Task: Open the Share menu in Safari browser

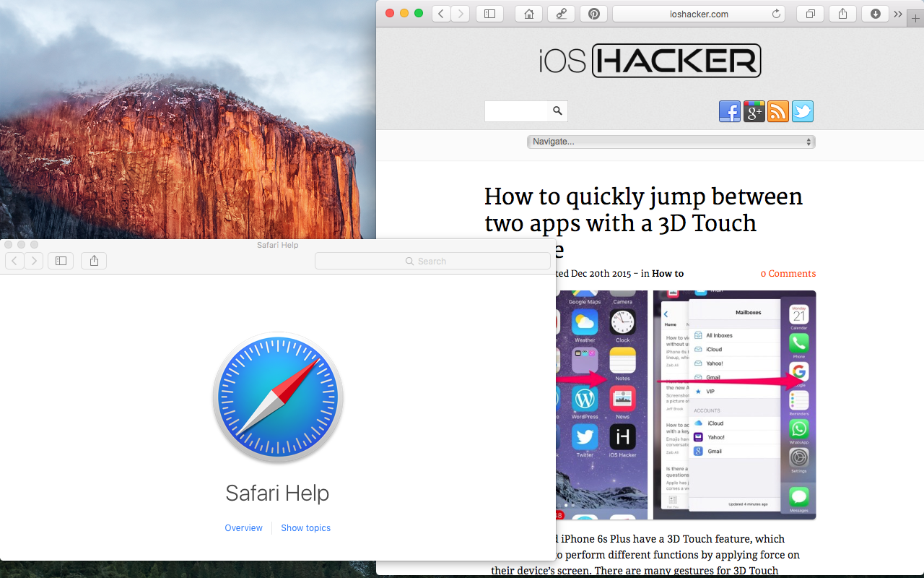Action: (x=842, y=14)
